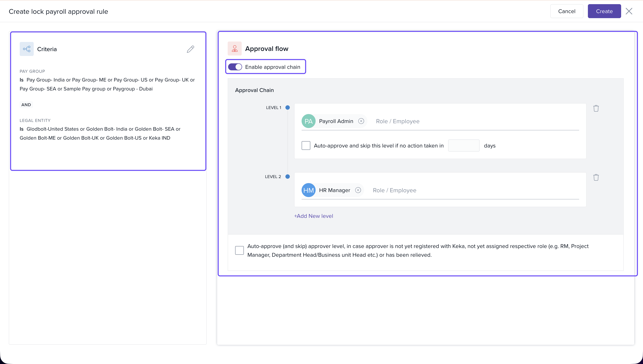Click the days number input field

(464, 146)
